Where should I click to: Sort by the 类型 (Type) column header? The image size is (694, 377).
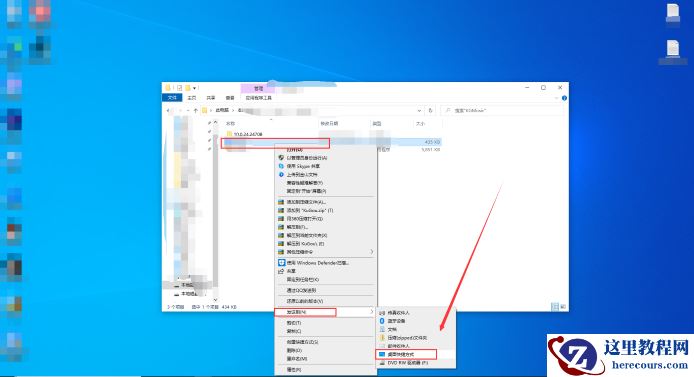point(377,123)
